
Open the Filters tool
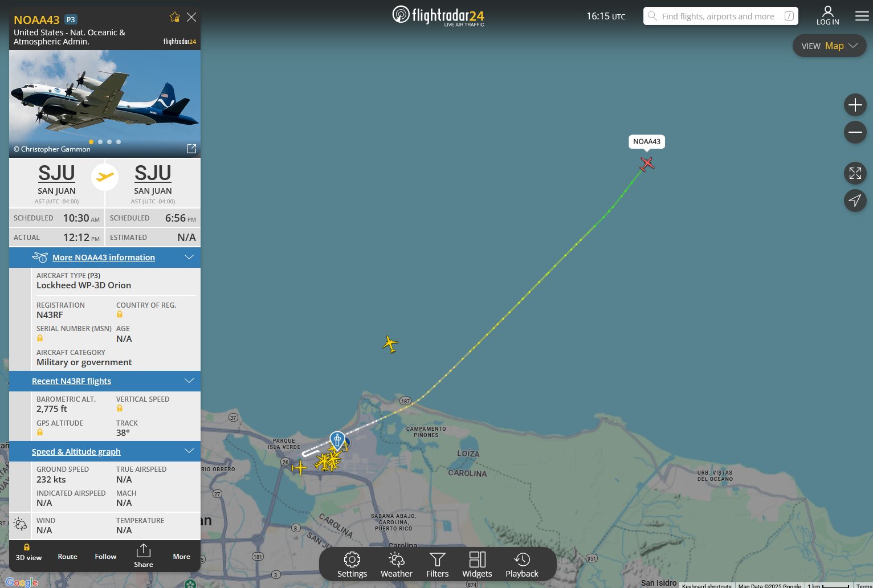click(438, 565)
